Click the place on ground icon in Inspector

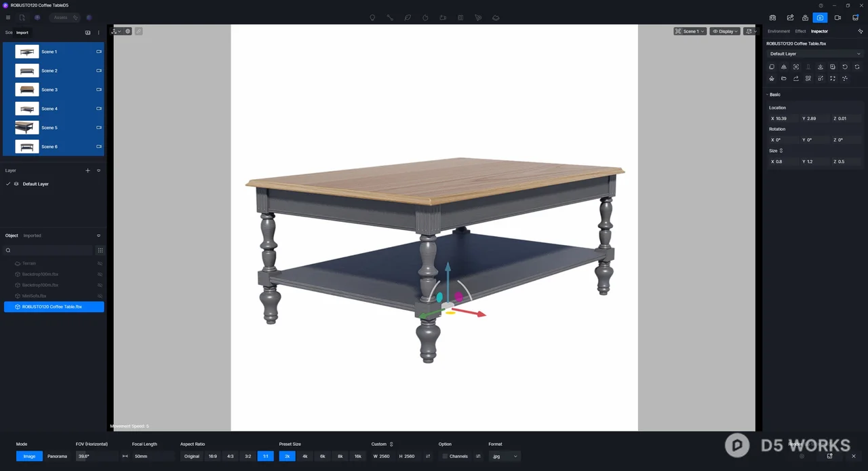(x=821, y=67)
